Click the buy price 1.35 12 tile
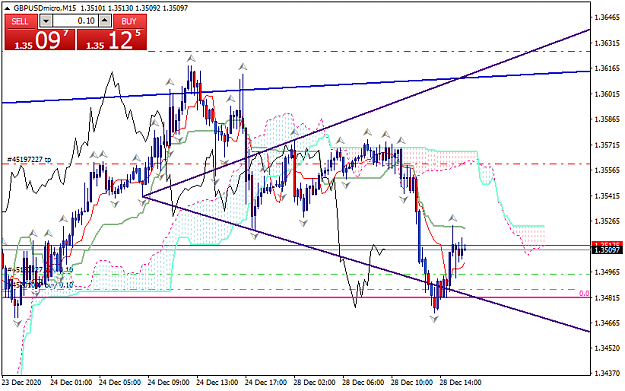 [x=112, y=39]
